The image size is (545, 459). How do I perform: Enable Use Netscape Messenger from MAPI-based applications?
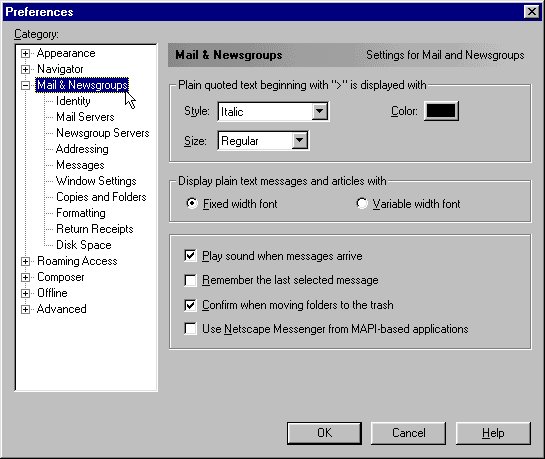click(190, 329)
